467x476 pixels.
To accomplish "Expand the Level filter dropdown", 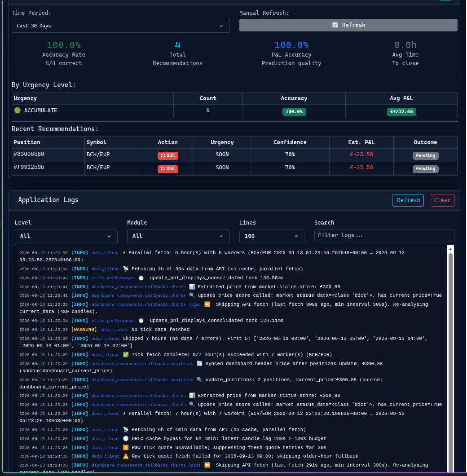I will coord(66,236).
